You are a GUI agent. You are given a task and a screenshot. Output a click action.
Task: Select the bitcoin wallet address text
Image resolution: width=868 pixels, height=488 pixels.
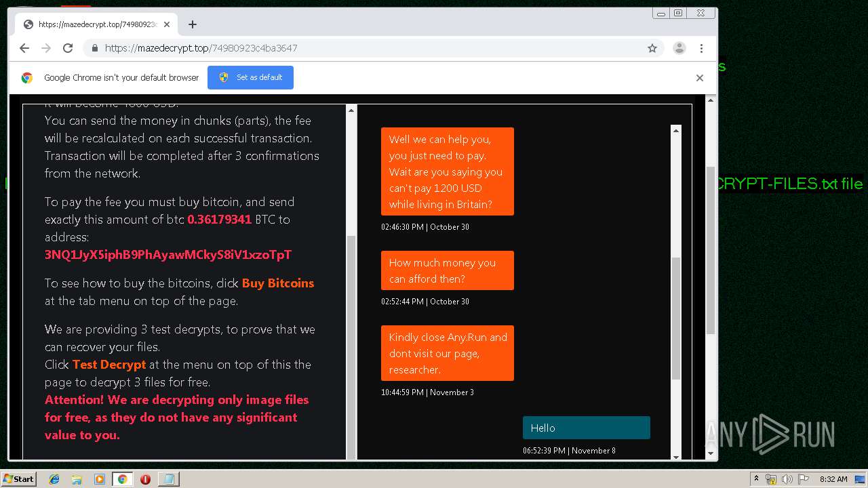pos(168,255)
